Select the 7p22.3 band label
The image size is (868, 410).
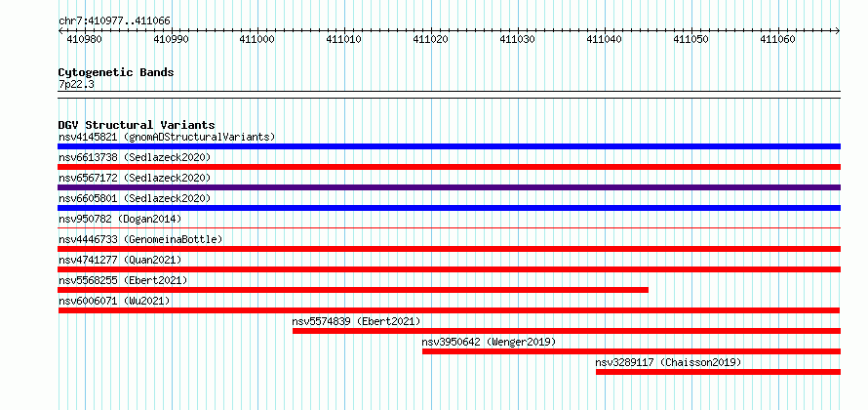pyautogui.click(x=76, y=84)
